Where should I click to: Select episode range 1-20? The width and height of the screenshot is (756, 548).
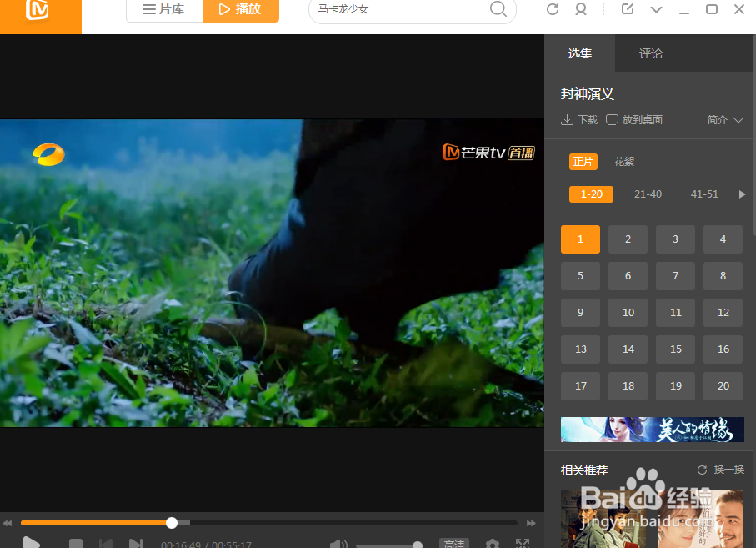click(x=591, y=194)
